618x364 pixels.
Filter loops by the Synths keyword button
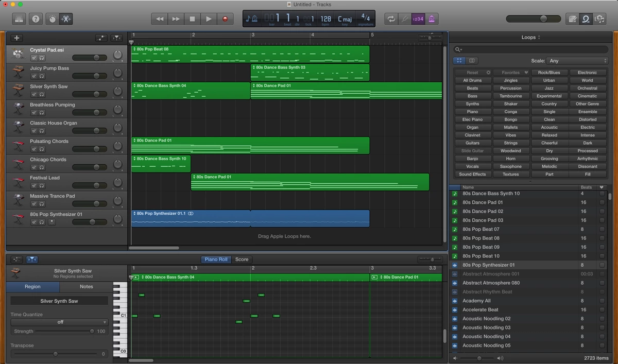472,104
